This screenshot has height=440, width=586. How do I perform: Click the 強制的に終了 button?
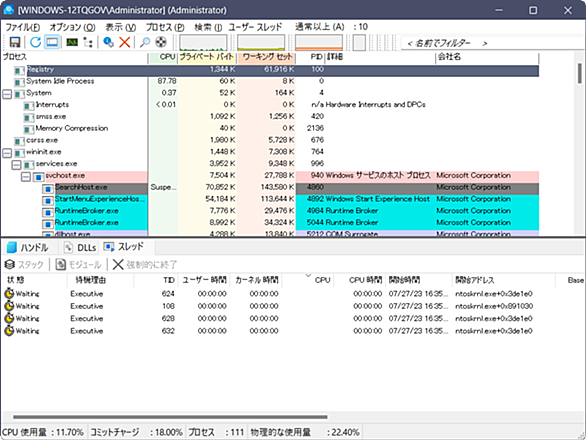tap(145, 265)
